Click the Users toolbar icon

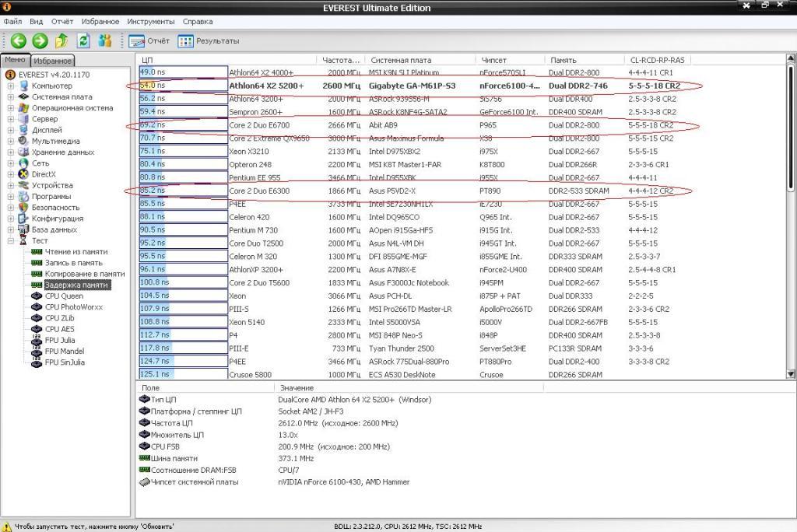tap(105, 40)
